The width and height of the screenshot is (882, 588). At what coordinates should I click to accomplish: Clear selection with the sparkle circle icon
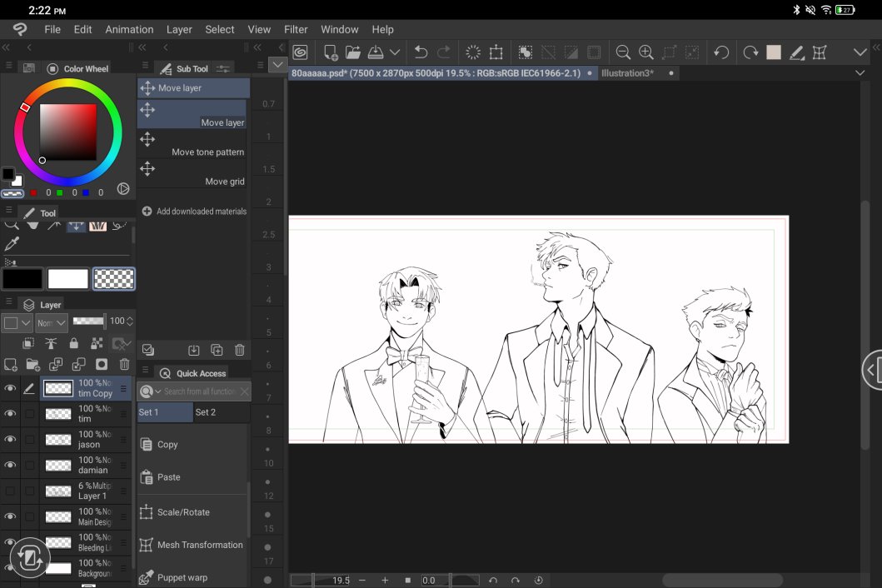pos(473,52)
